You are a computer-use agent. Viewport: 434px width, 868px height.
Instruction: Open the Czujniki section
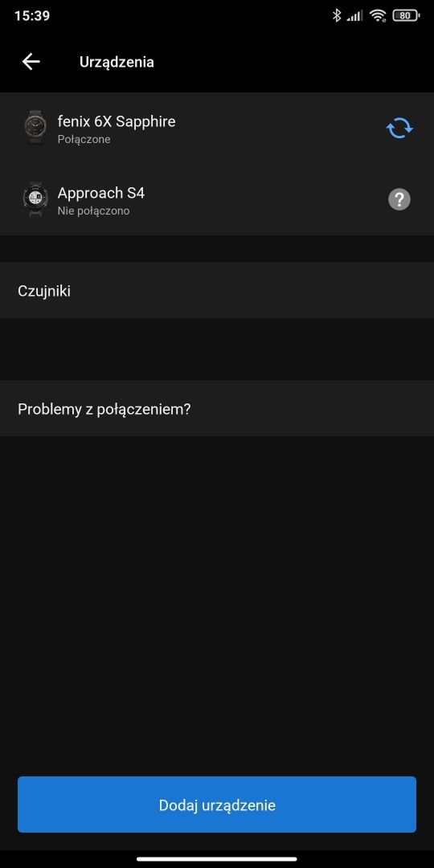click(217, 291)
